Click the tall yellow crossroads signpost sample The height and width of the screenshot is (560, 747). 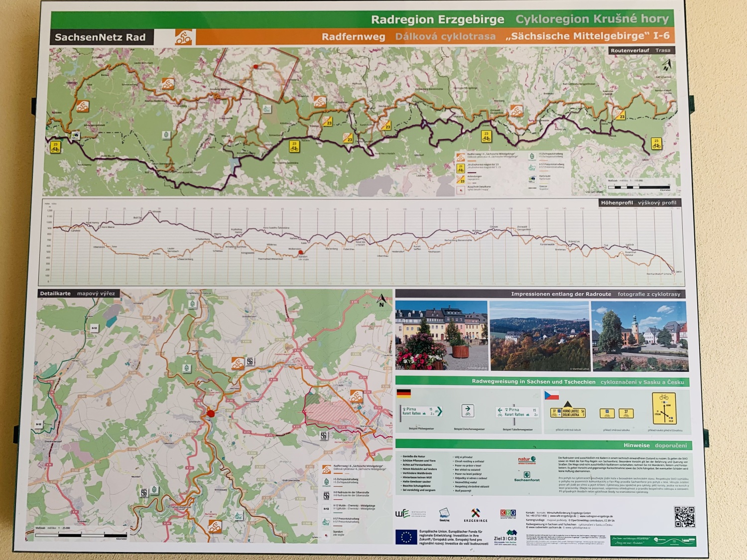click(664, 409)
